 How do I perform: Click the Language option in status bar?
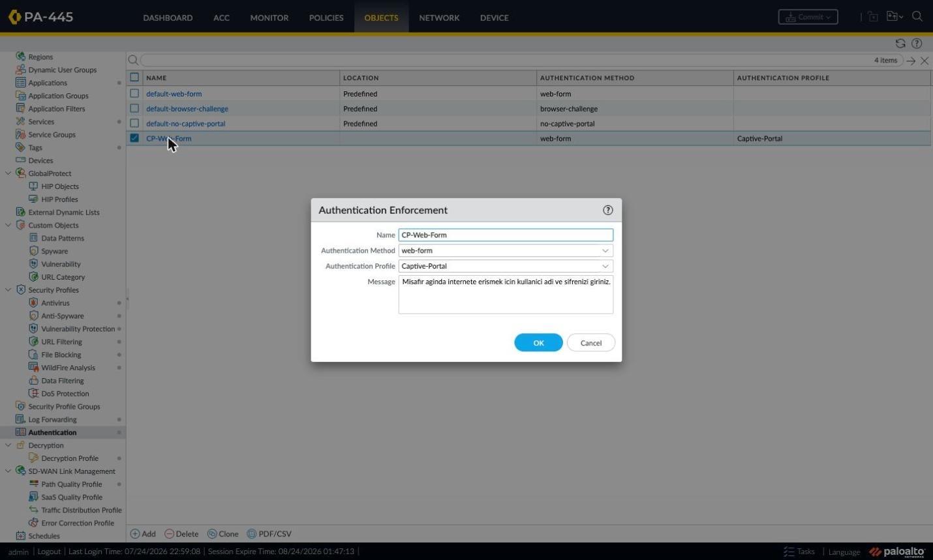point(844,552)
